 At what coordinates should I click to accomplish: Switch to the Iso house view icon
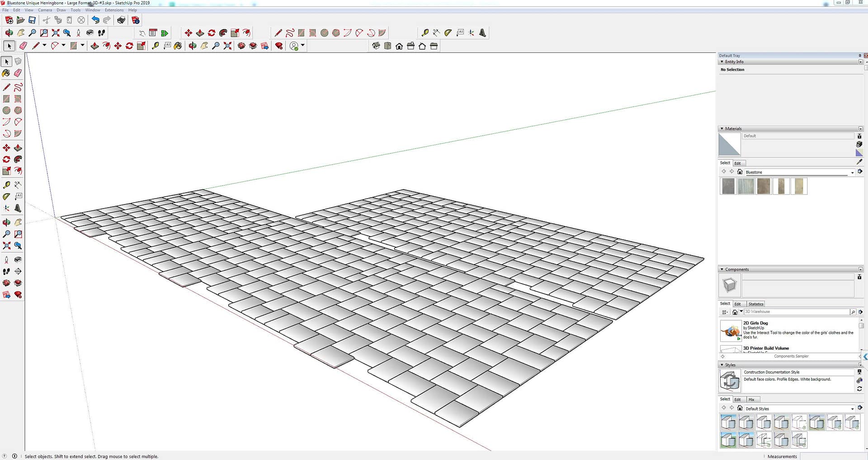click(376, 46)
